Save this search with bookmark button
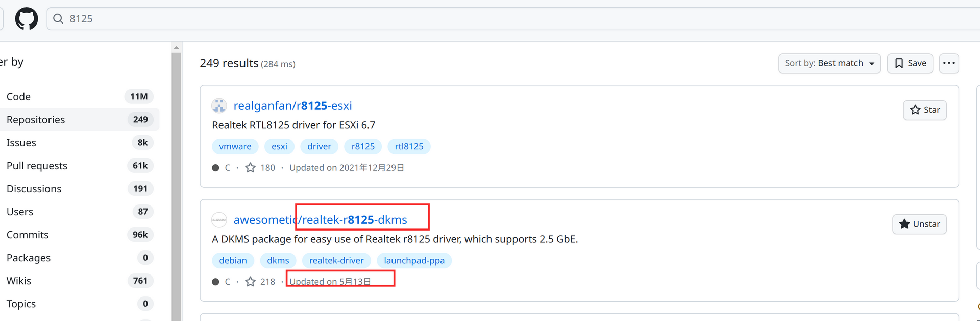Viewport: 980px width, 321px height. point(910,63)
